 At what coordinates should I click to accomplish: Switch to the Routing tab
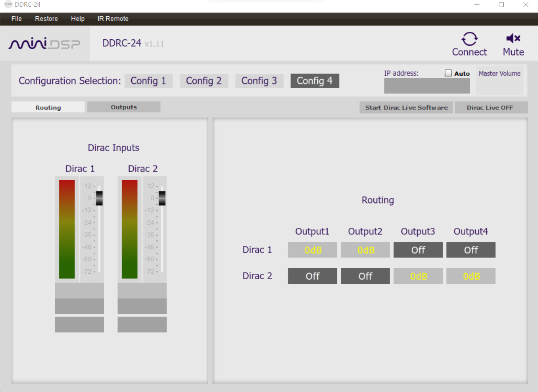(48, 107)
